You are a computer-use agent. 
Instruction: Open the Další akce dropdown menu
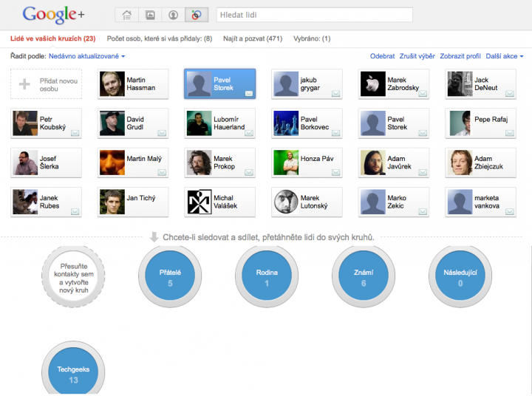pos(505,56)
